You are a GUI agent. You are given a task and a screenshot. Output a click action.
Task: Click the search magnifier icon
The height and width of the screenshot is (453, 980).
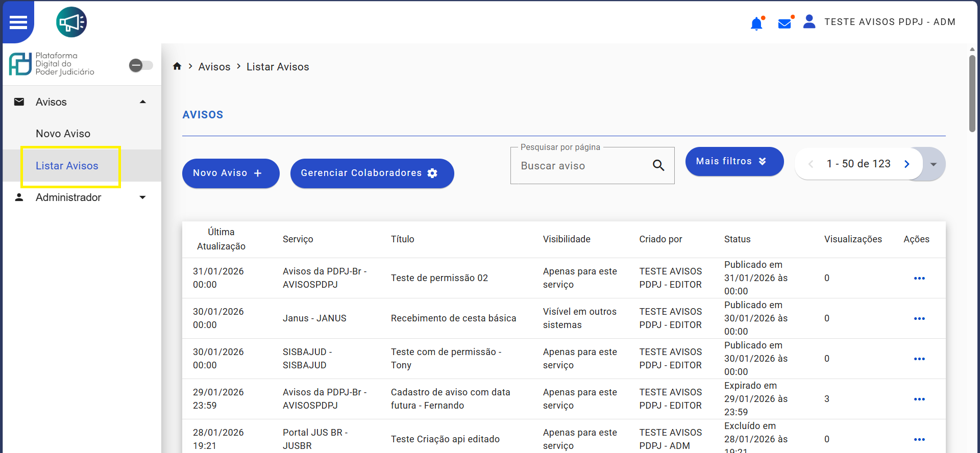coord(658,165)
